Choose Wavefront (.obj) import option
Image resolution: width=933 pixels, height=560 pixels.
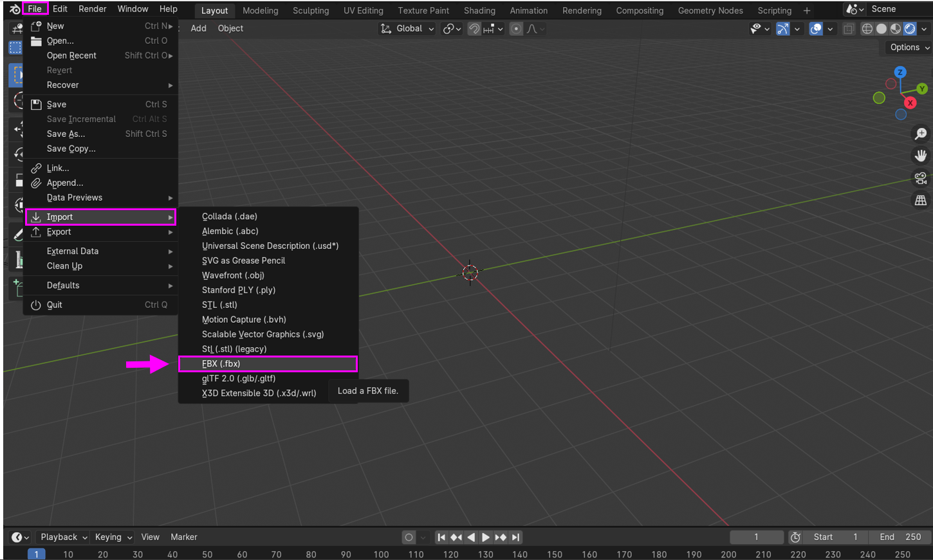click(268, 275)
